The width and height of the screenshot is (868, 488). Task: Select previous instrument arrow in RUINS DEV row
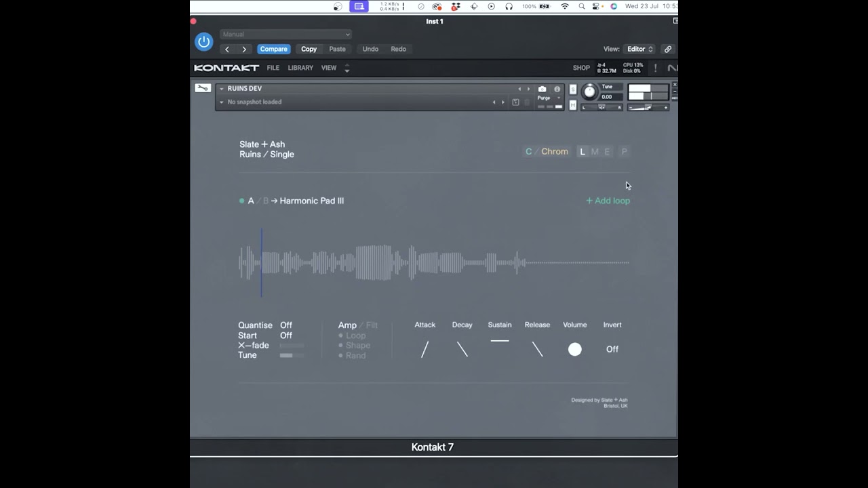click(x=520, y=89)
